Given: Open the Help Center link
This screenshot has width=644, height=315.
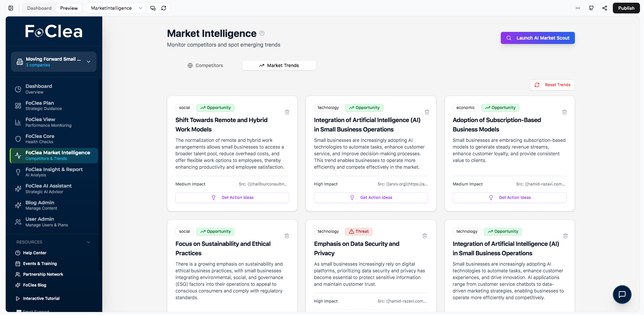Looking at the screenshot, I should [35, 253].
